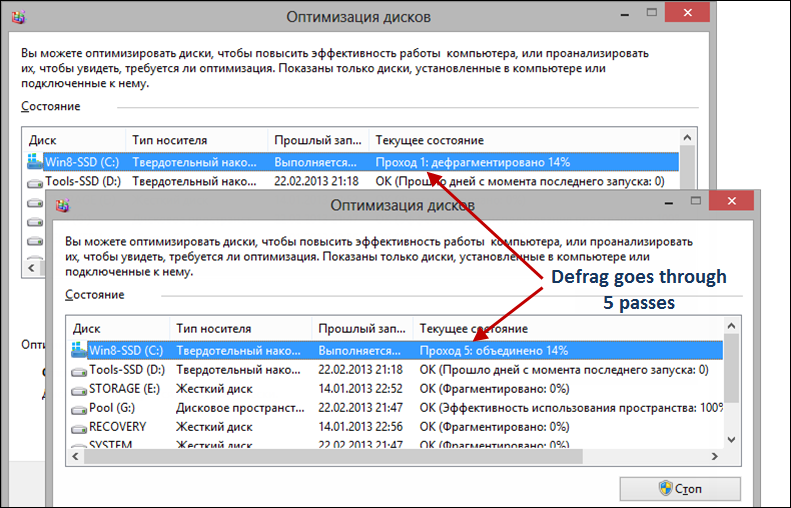Viewport: 791px width, 508px height.
Task: Click scroll left arrow in front window list
Action: click(76, 457)
